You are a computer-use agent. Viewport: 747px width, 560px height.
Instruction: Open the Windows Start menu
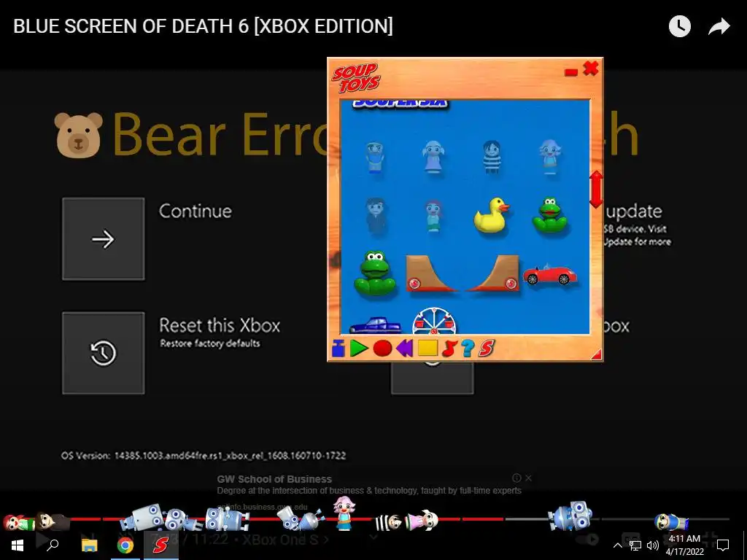click(18, 545)
